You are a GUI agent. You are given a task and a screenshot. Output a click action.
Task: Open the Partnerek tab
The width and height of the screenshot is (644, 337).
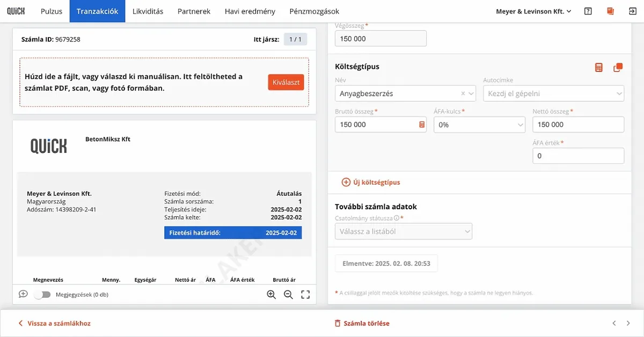[x=194, y=11]
